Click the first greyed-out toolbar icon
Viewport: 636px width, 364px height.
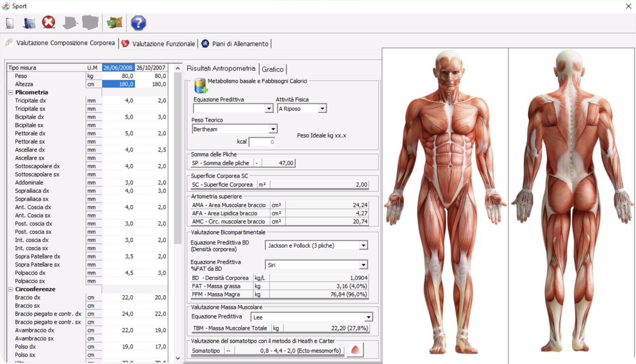[x=70, y=23]
